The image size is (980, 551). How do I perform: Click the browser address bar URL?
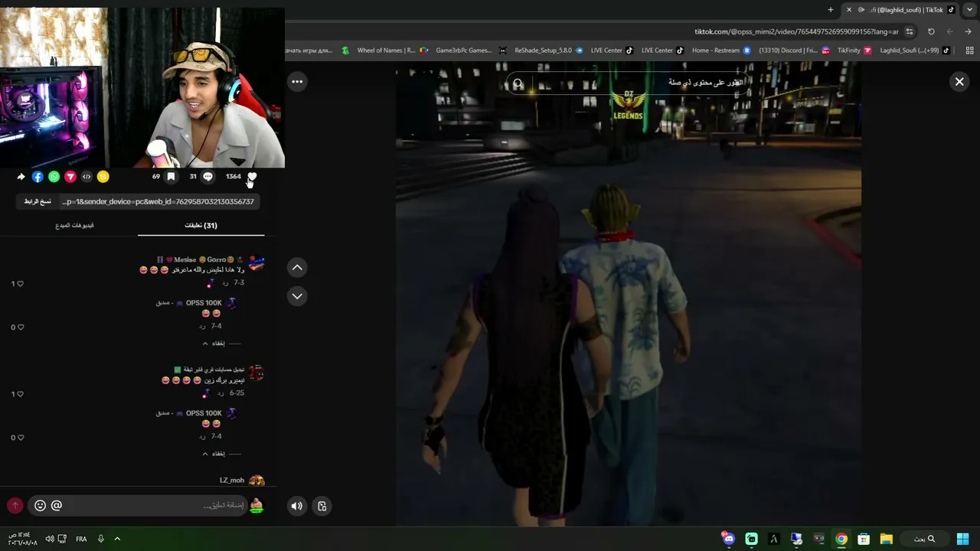click(x=796, y=31)
